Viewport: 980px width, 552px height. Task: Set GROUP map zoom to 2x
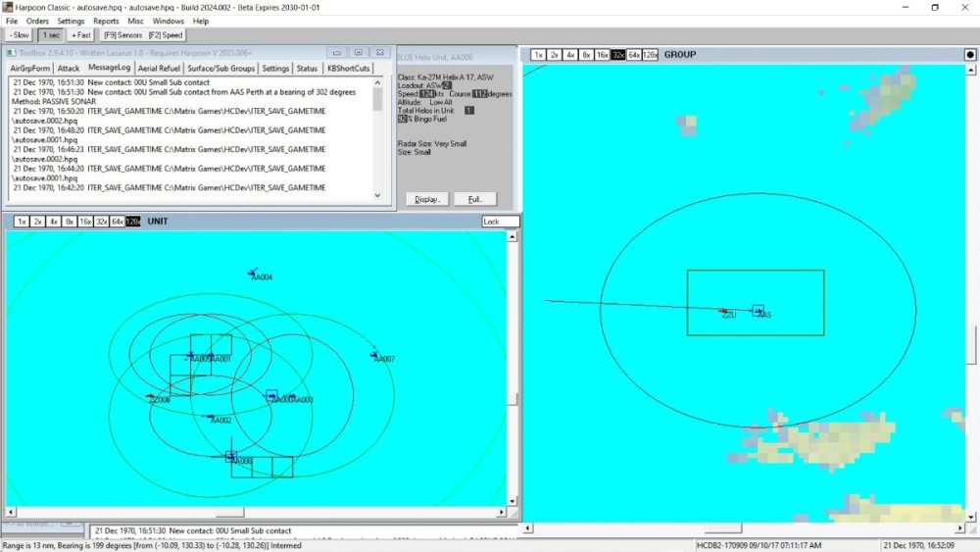tap(555, 55)
